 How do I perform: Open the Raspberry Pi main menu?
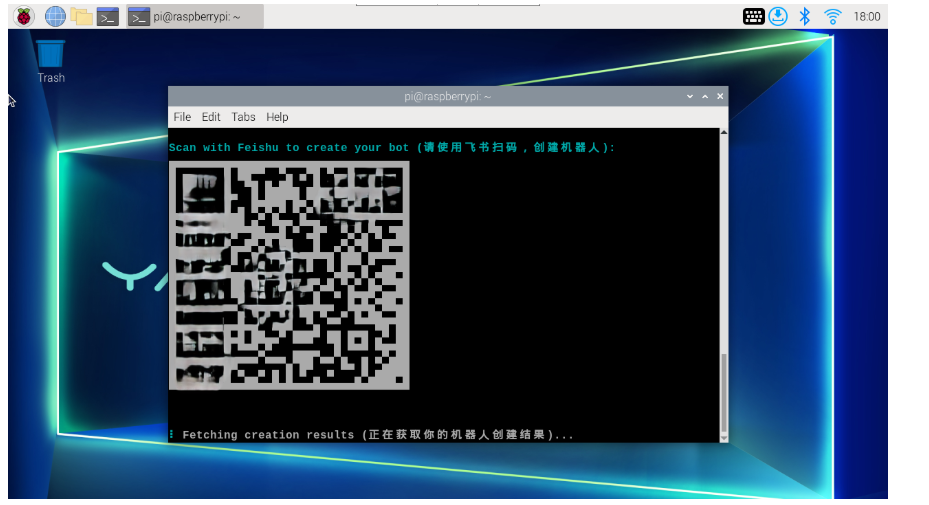24,17
